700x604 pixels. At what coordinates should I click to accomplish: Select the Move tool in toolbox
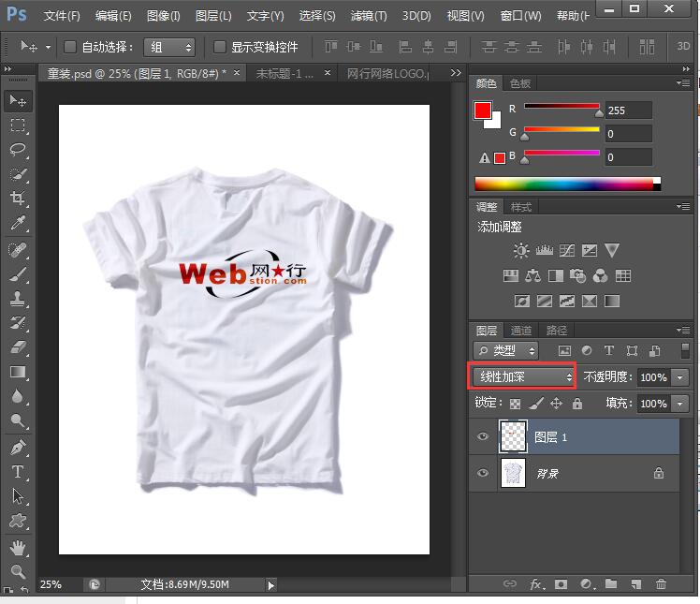pos(18,101)
